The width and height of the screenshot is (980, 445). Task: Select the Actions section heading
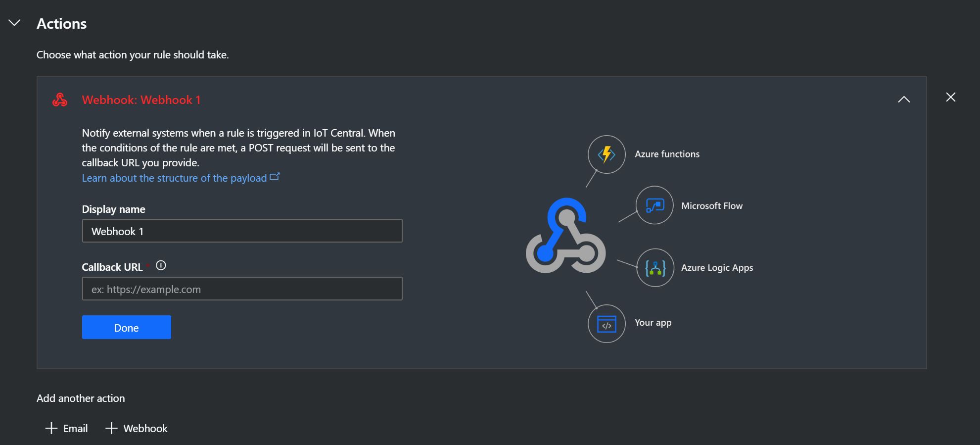pyautogui.click(x=61, y=24)
